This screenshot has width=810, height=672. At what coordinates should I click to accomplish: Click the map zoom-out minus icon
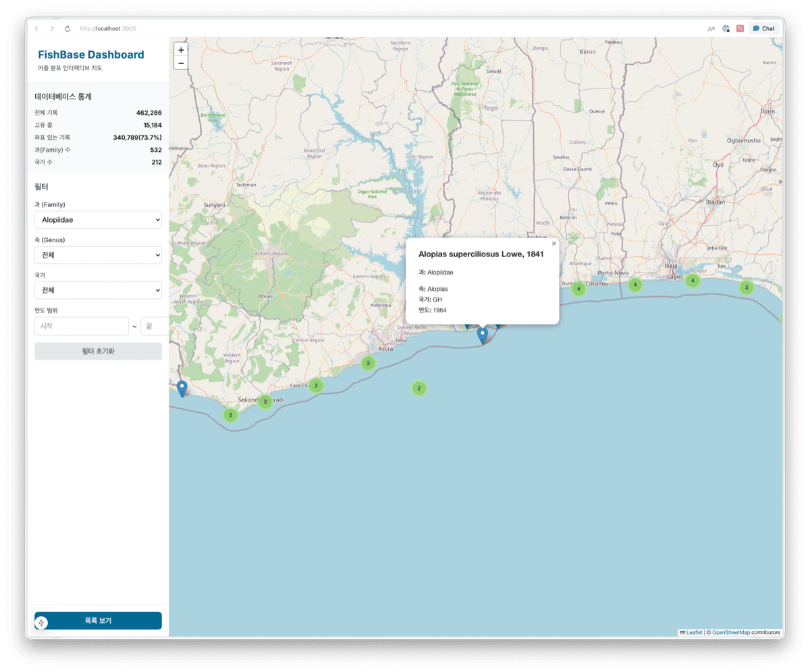tap(181, 62)
